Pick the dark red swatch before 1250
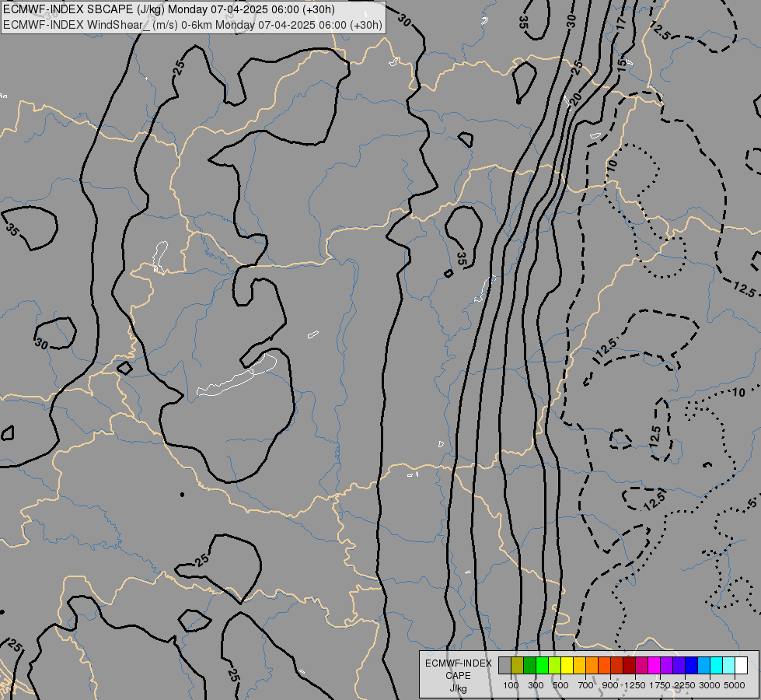Image resolution: width=761 pixels, height=700 pixels. [x=629, y=665]
